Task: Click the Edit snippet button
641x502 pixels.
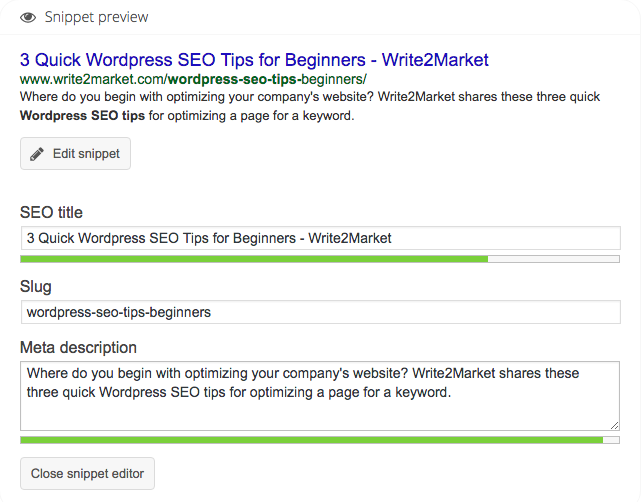Action: [75, 153]
